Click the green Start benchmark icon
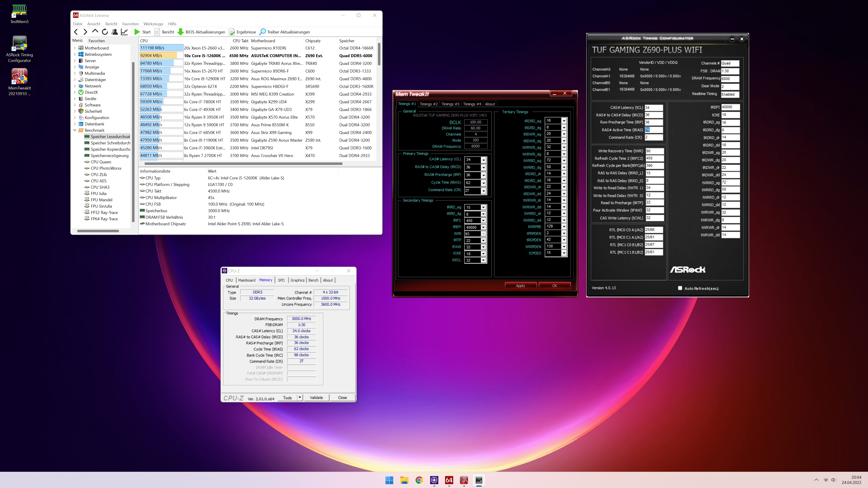This screenshot has height=488, width=868. (x=137, y=32)
